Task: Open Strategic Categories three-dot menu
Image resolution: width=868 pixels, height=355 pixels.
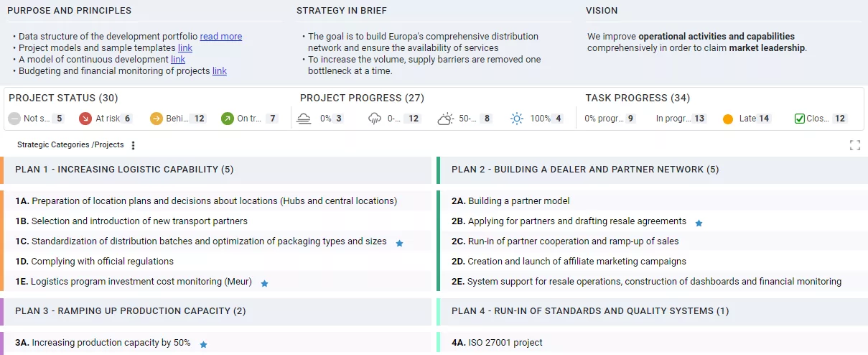Action: click(x=133, y=145)
